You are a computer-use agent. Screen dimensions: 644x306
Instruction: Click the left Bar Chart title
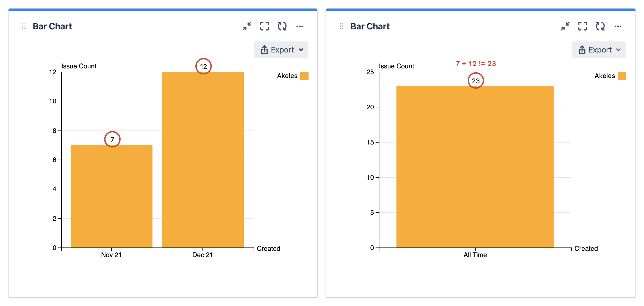click(x=52, y=26)
